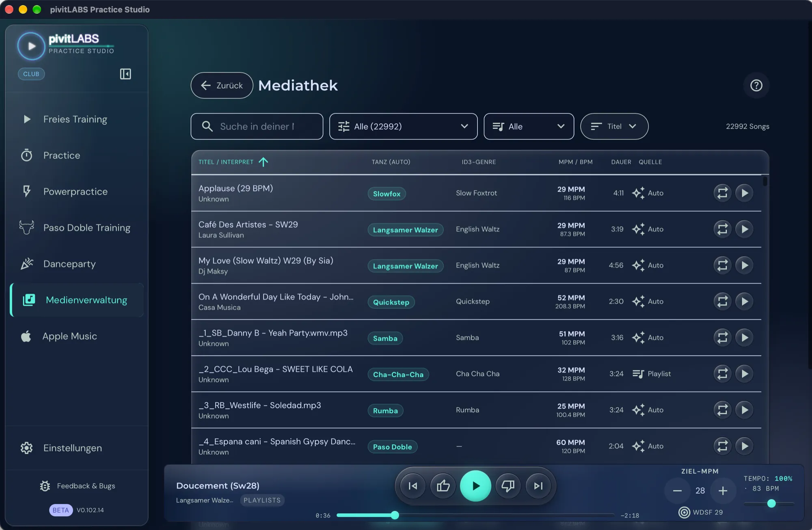This screenshot has height=530, width=812.
Task: Click the thumbs up icon in player
Action: click(443, 486)
